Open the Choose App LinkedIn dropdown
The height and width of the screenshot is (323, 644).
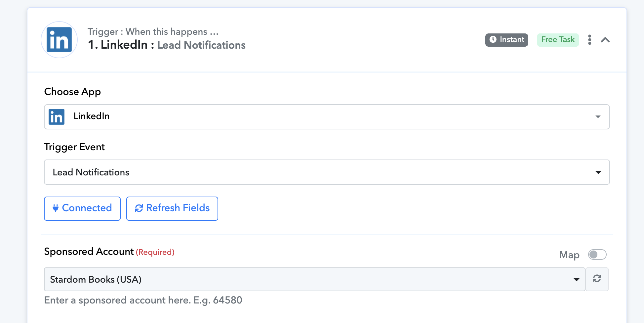(x=326, y=117)
